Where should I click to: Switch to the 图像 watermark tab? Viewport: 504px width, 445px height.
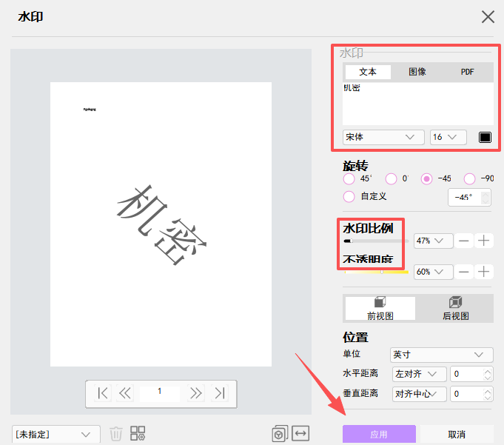(x=417, y=72)
